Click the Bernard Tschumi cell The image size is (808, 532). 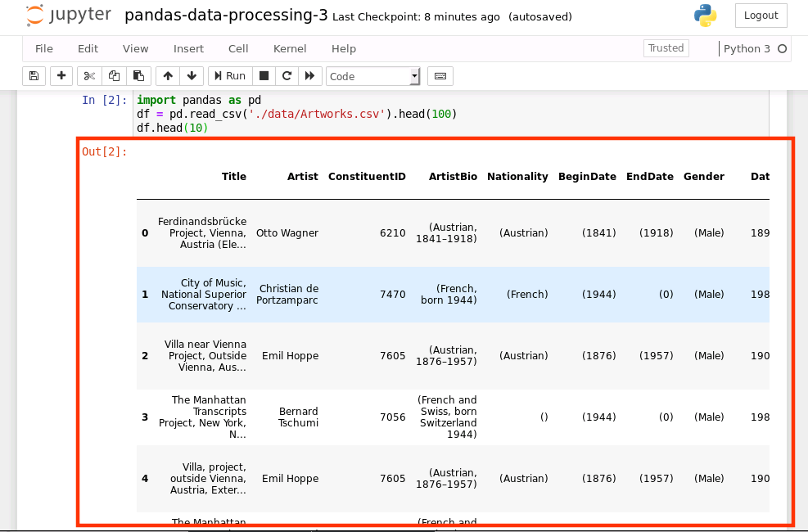(298, 417)
